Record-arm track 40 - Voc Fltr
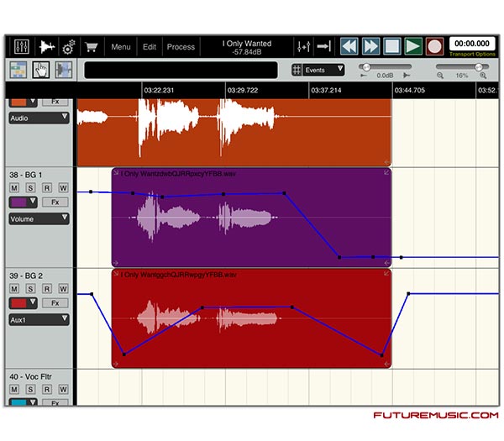The height and width of the screenshot is (441, 504). point(47,389)
